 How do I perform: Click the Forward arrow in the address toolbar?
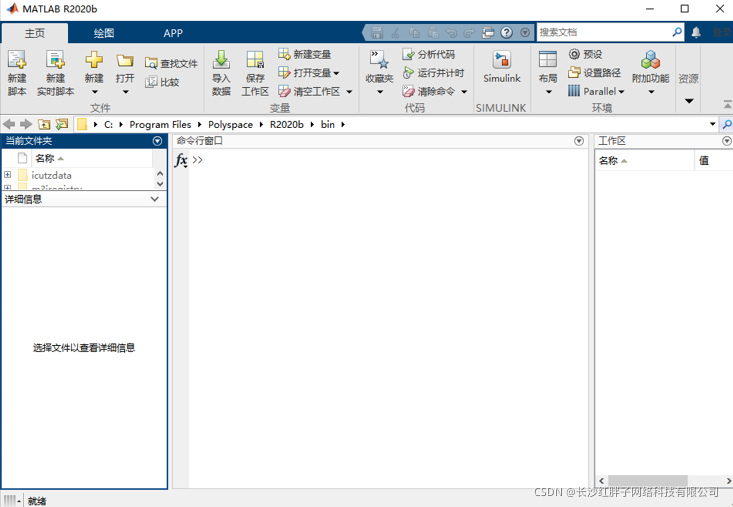26,124
